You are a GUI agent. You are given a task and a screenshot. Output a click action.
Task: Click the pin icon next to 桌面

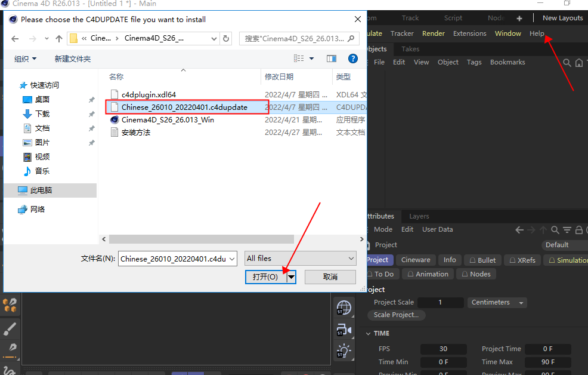pos(91,100)
